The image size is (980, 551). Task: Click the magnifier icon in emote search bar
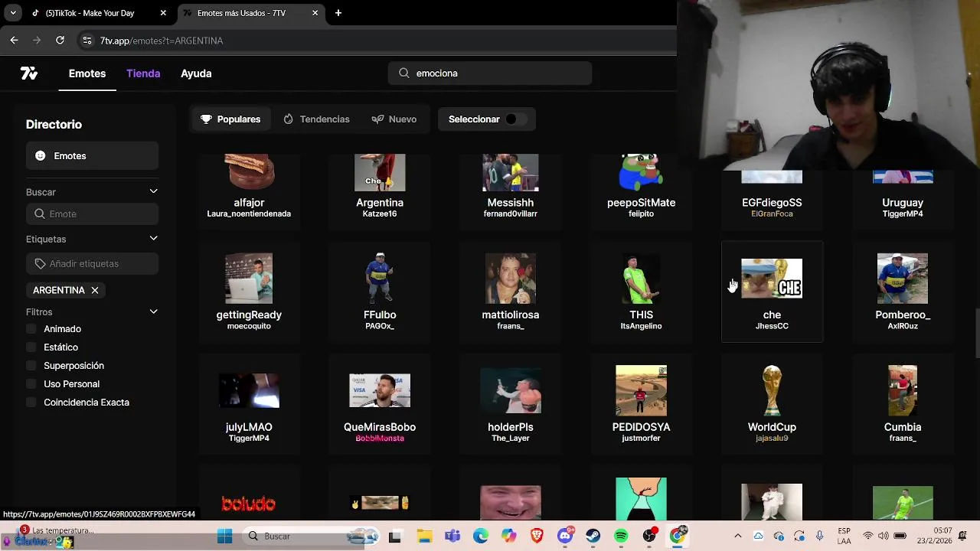(x=403, y=73)
